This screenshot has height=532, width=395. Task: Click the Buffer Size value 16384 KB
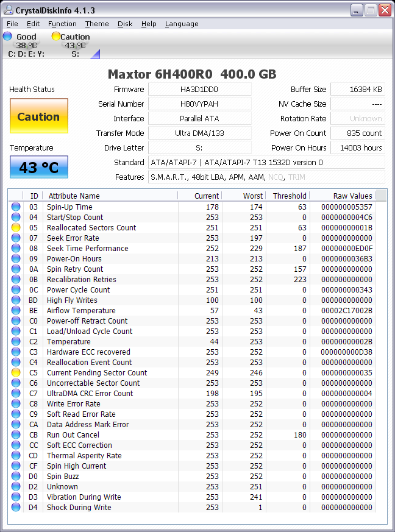[x=358, y=89]
